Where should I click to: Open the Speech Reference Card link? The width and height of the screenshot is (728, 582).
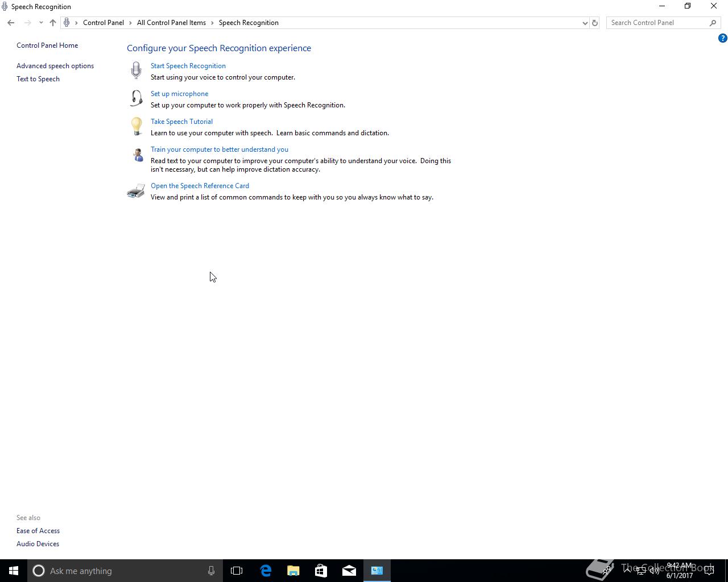click(x=200, y=186)
